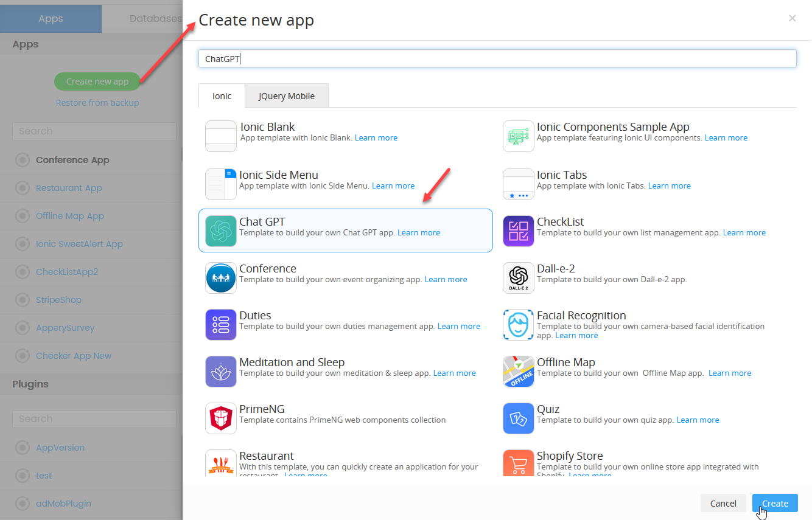Click the green Create new app button
812x520 pixels.
[x=97, y=81]
